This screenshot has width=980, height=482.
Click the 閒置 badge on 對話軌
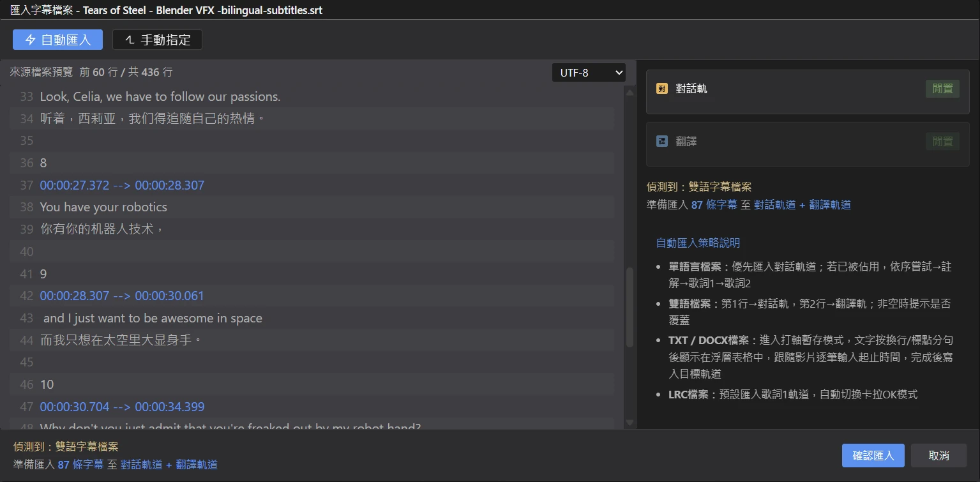[942, 89]
